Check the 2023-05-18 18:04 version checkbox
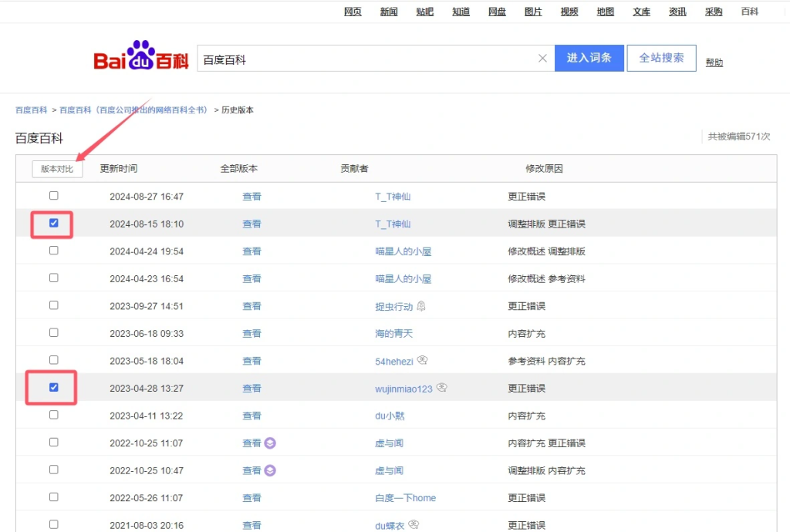790x532 pixels. pyautogui.click(x=53, y=360)
